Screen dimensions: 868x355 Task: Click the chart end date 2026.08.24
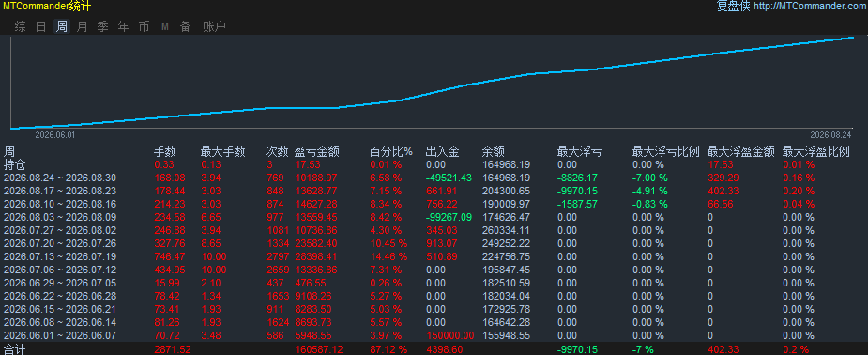coord(830,135)
